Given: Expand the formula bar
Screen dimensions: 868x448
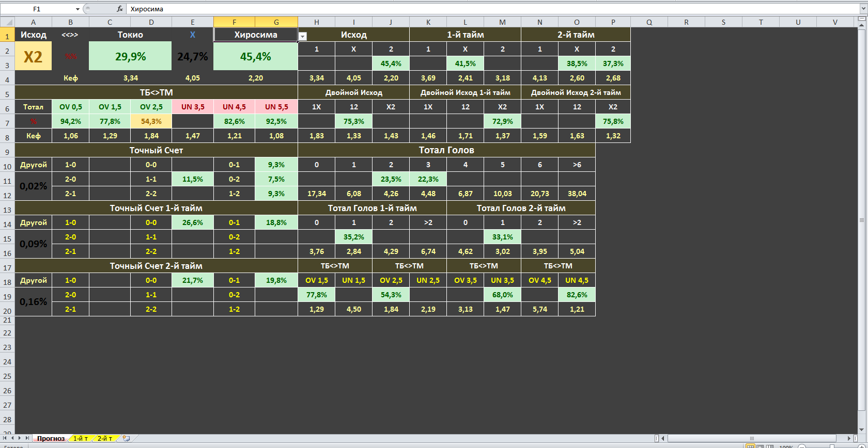Looking at the screenshot, I should (x=863, y=9).
